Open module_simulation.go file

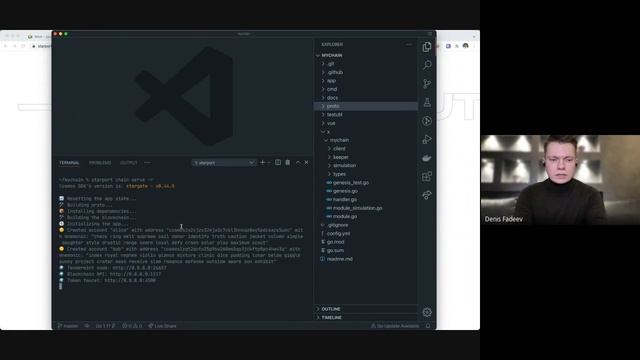[366, 208]
